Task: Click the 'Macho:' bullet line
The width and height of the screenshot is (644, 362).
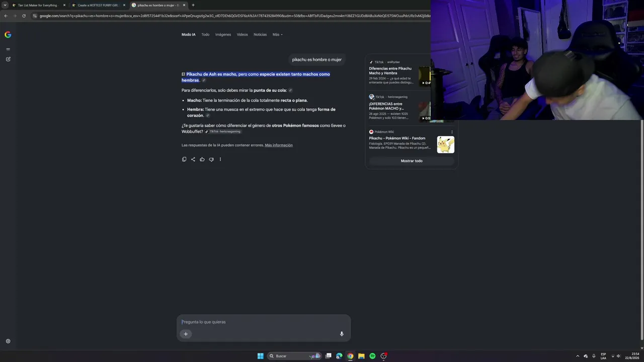Action: [x=248, y=101]
